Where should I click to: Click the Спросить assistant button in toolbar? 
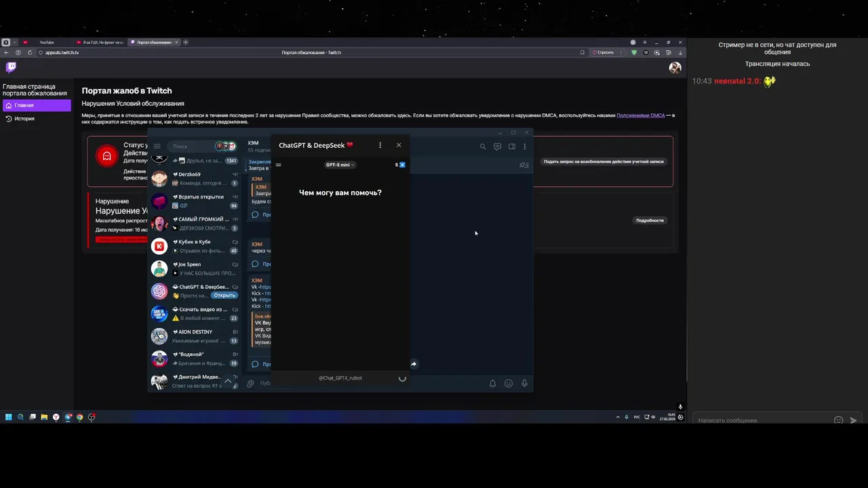point(604,52)
